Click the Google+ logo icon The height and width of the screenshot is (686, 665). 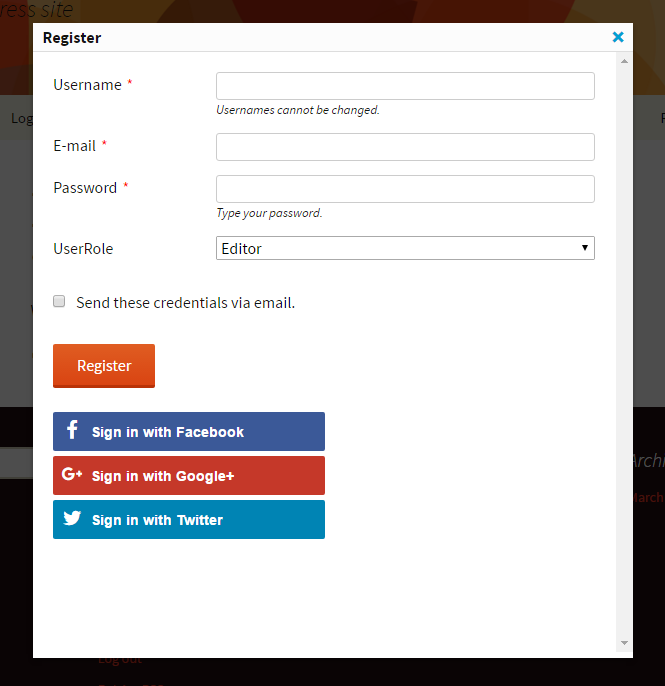(x=72, y=474)
